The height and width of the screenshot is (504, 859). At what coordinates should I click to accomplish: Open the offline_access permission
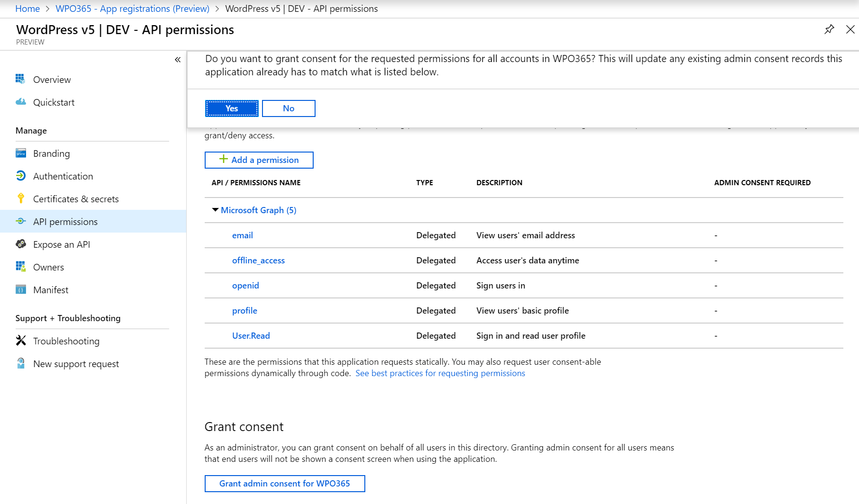(x=258, y=260)
